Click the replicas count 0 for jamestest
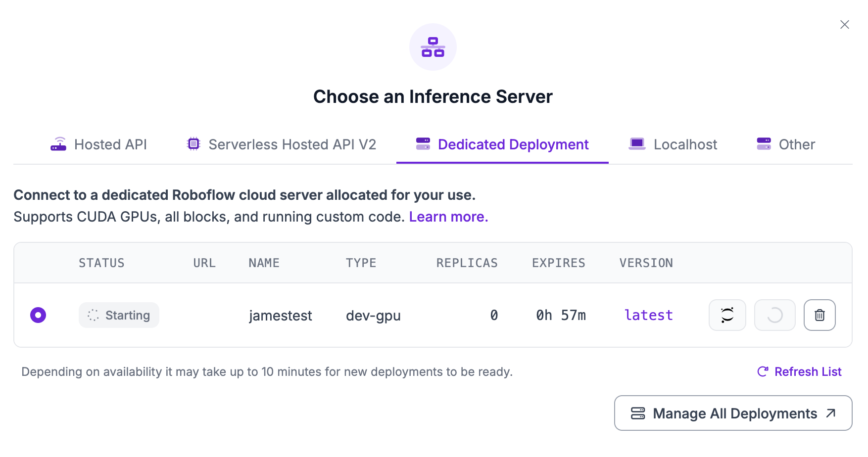Viewport: 868px width, 457px height. tap(494, 315)
